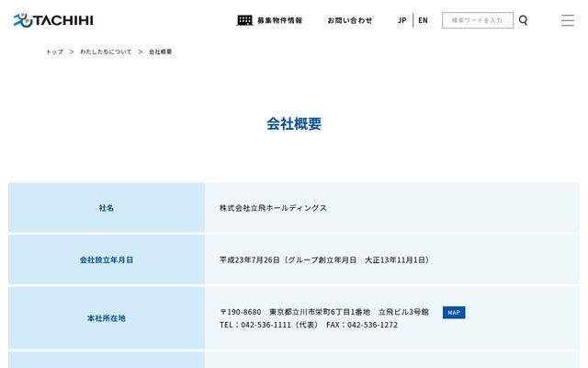
Task: Click the building icon beside 募集物件情報
Action: coord(244,20)
